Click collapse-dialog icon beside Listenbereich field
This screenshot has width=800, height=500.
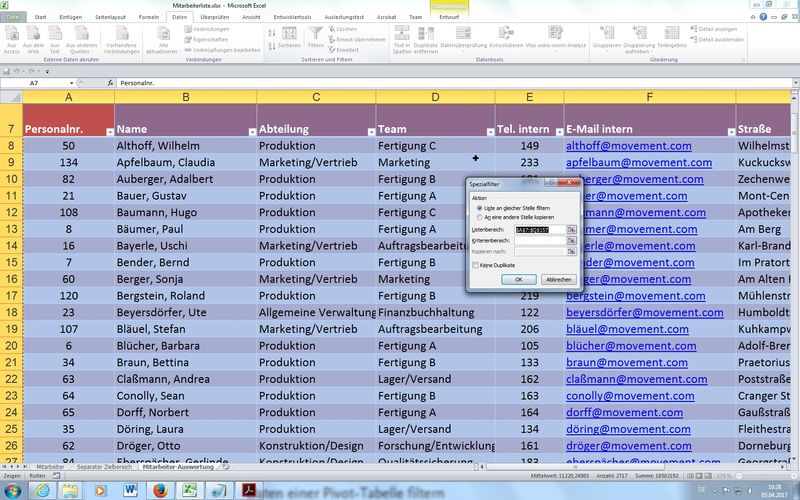pos(572,230)
